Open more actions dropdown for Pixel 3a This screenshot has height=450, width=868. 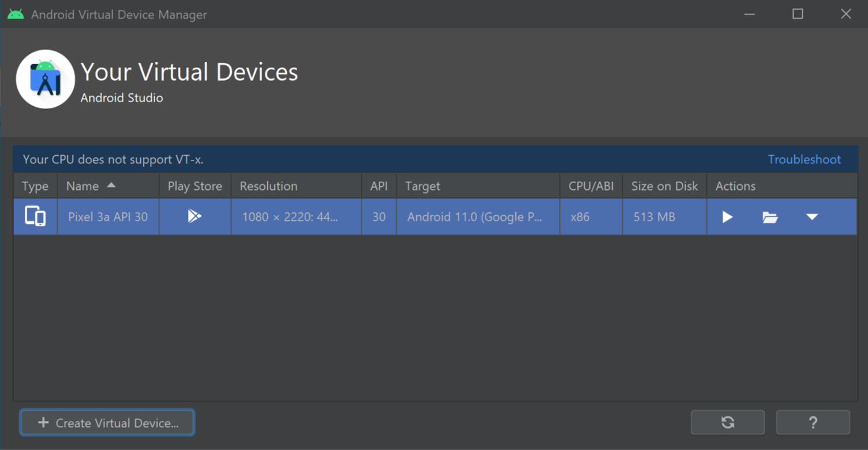pyautogui.click(x=812, y=217)
